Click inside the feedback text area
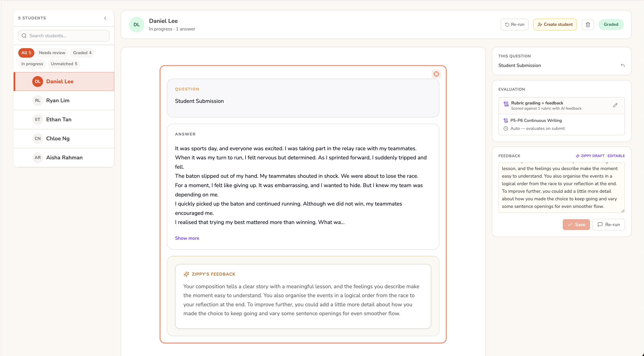 click(562, 188)
